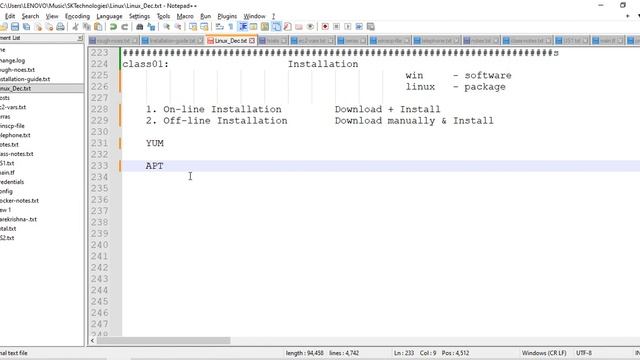
Task: Open the Replace dialog toolbar icon
Action: [151, 27]
